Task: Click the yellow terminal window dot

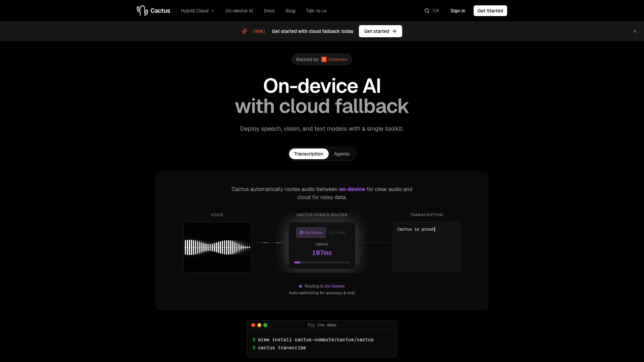Action: click(x=259, y=325)
